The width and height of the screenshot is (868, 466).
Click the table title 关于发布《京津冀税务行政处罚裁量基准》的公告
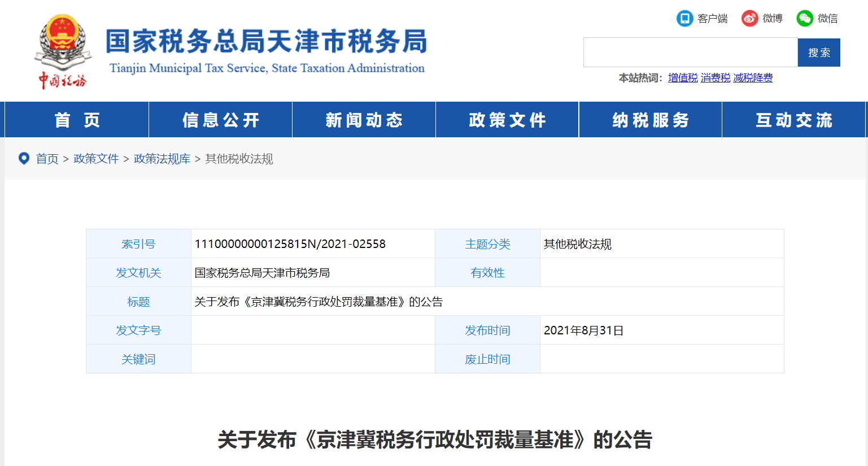pos(319,302)
